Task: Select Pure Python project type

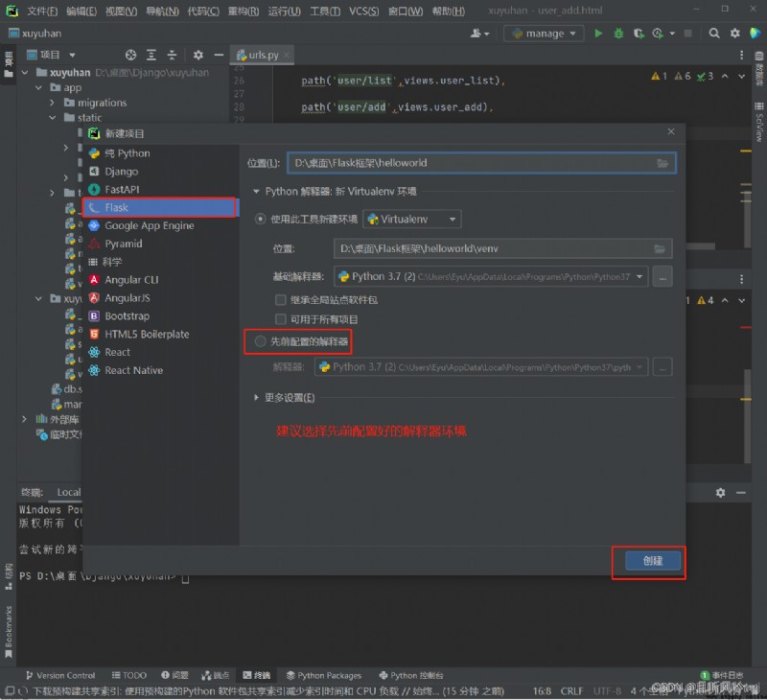Action: point(160,153)
